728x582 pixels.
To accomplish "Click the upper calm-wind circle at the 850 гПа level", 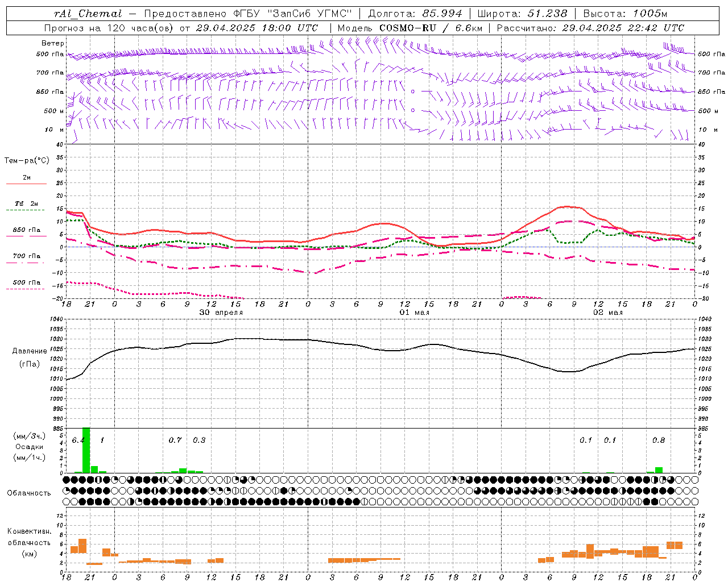I will pos(413,91).
